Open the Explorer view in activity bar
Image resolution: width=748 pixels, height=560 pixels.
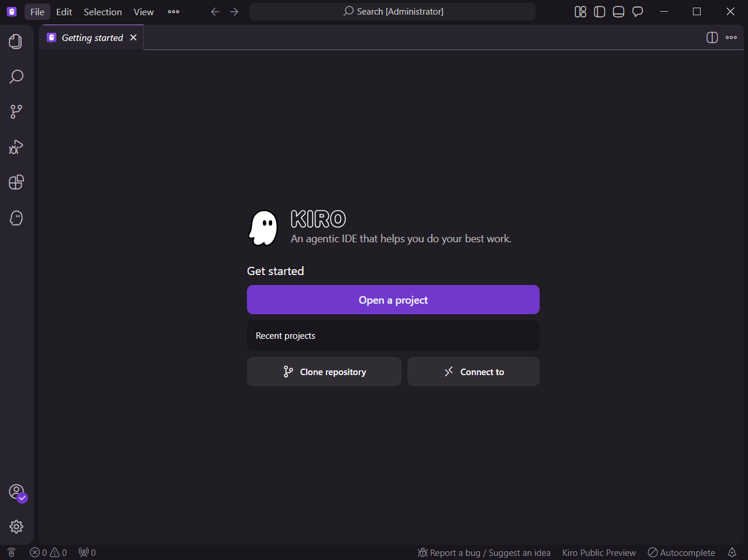pyautogui.click(x=16, y=42)
